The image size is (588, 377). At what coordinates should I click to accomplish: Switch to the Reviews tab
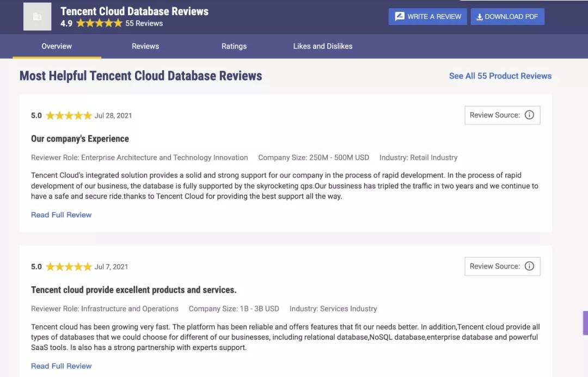[145, 46]
